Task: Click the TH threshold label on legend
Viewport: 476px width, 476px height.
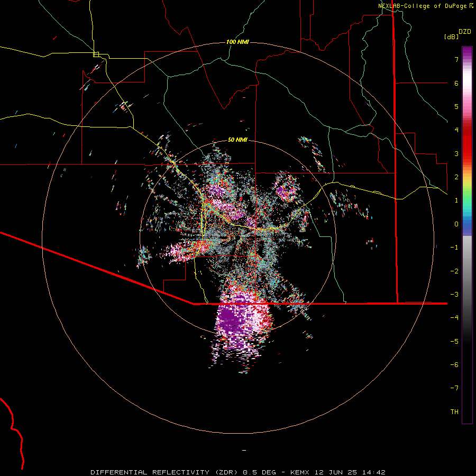Action: click(454, 412)
